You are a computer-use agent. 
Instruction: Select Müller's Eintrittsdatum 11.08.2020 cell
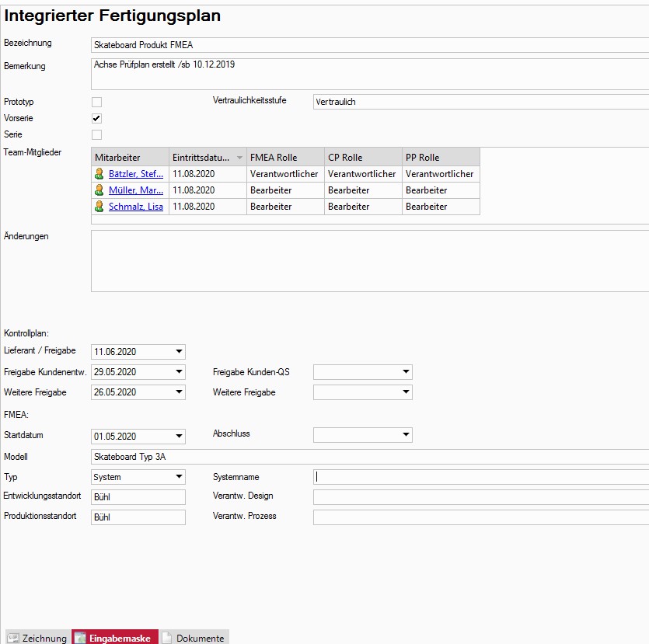coord(208,190)
